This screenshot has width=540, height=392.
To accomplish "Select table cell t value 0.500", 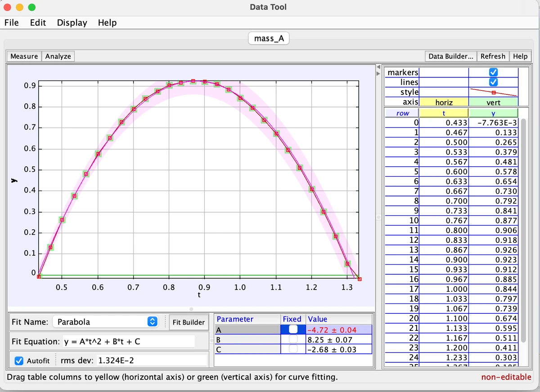I will pos(444,142).
